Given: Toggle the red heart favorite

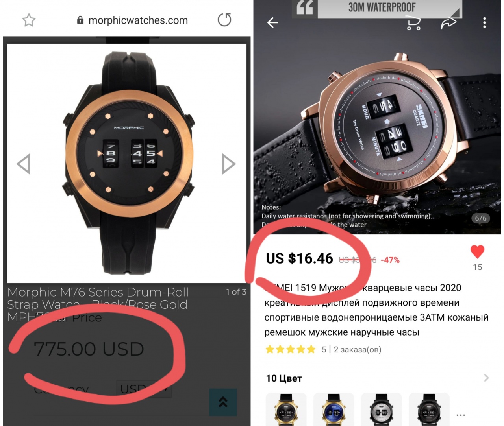Looking at the screenshot, I should click(x=477, y=252).
